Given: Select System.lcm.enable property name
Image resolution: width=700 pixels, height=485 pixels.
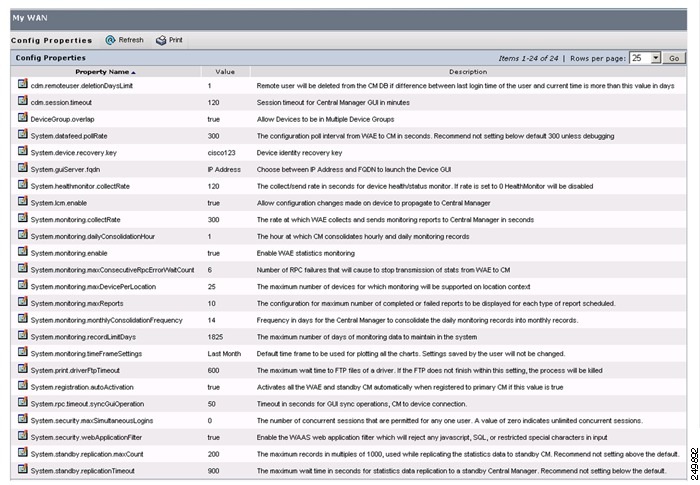Looking at the screenshot, I should coord(58,203).
